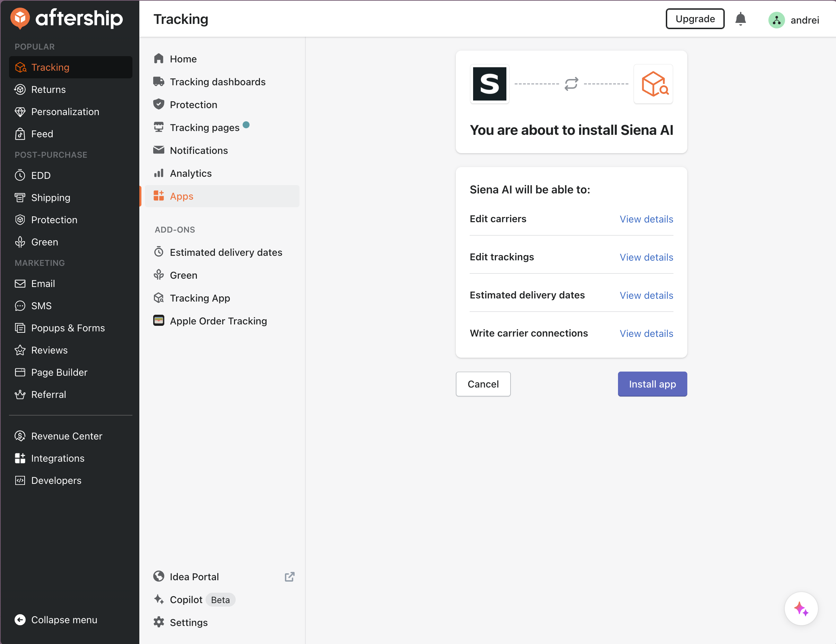Open the Idea Portal external link icon
This screenshot has width=836, height=644.
[x=289, y=577]
